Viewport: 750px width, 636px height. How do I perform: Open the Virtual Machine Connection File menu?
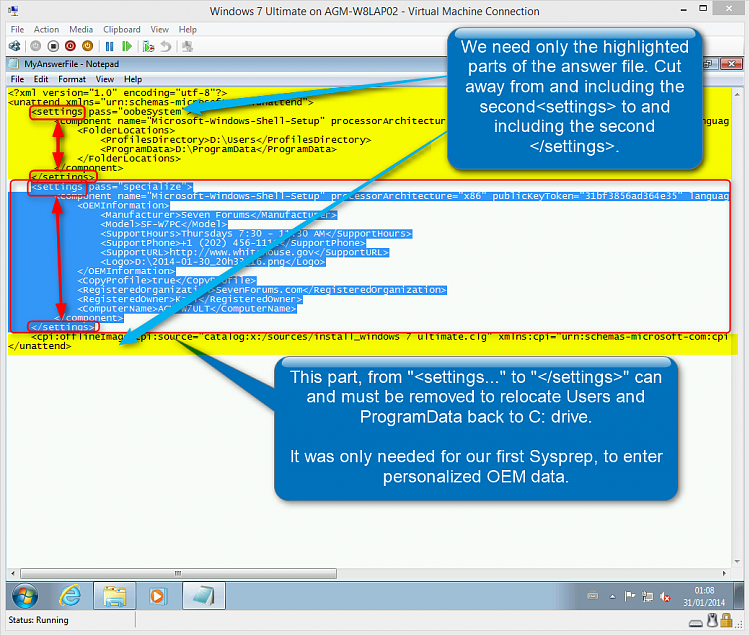[x=17, y=30]
